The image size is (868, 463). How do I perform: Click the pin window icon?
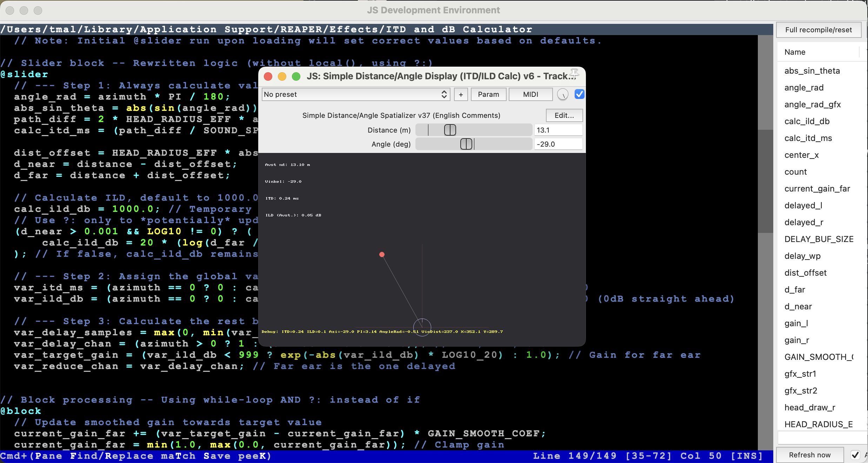click(x=574, y=73)
